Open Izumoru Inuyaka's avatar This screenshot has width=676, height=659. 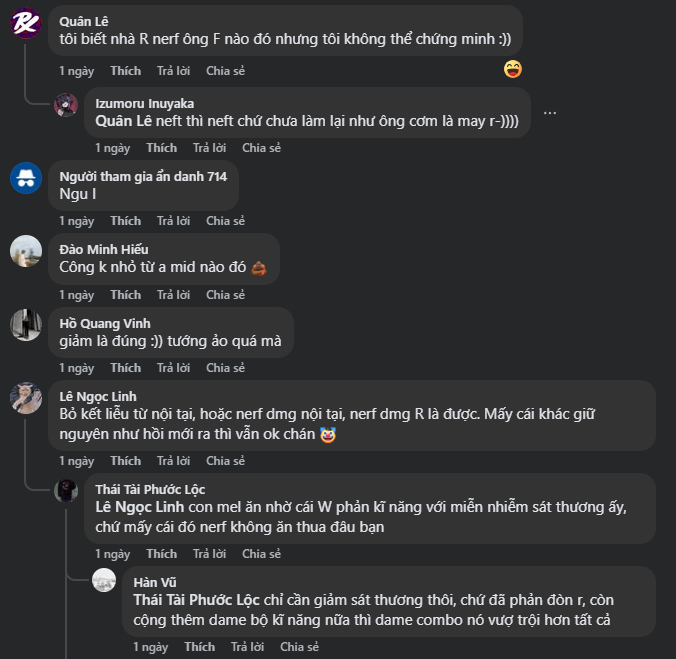(x=66, y=104)
